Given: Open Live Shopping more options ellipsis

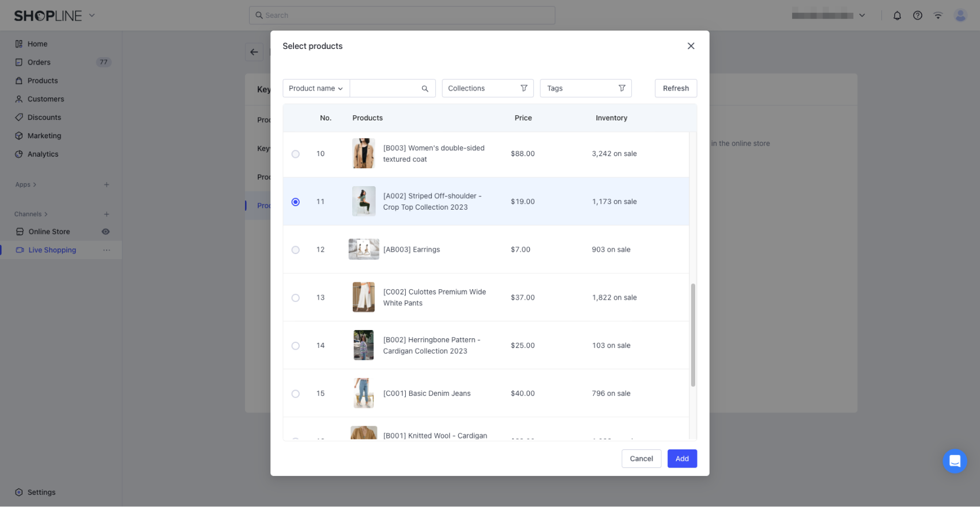Looking at the screenshot, I should (x=106, y=250).
